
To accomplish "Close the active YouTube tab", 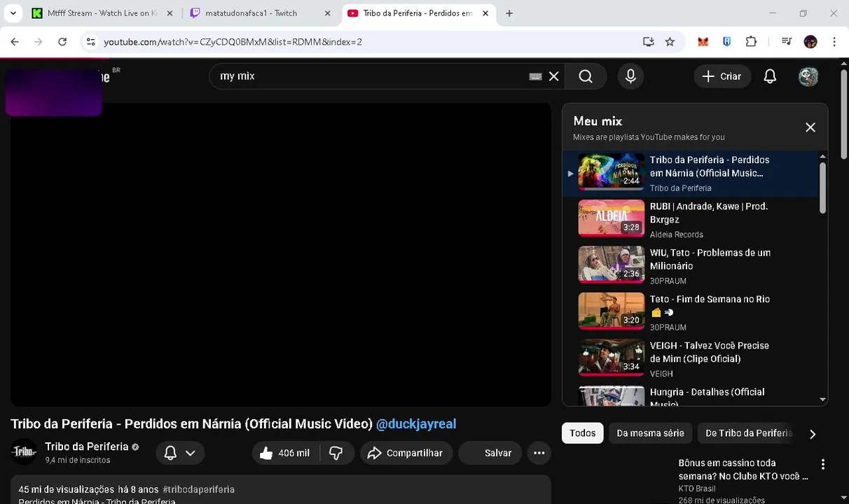I will [485, 13].
